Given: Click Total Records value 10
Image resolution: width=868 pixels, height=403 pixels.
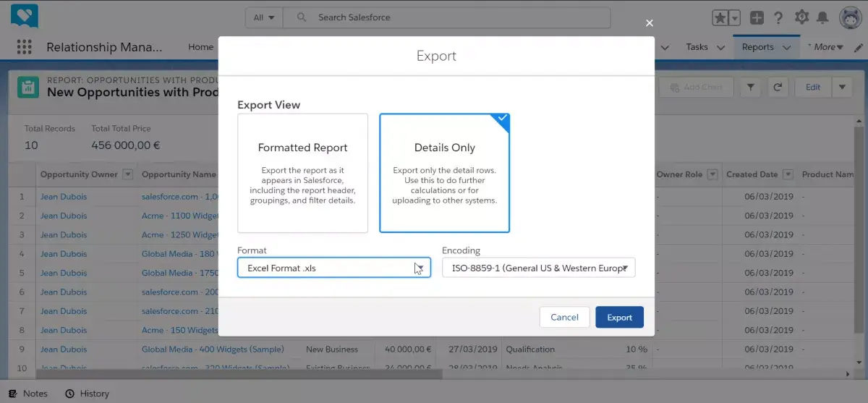Looking at the screenshot, I should (31, 145).
